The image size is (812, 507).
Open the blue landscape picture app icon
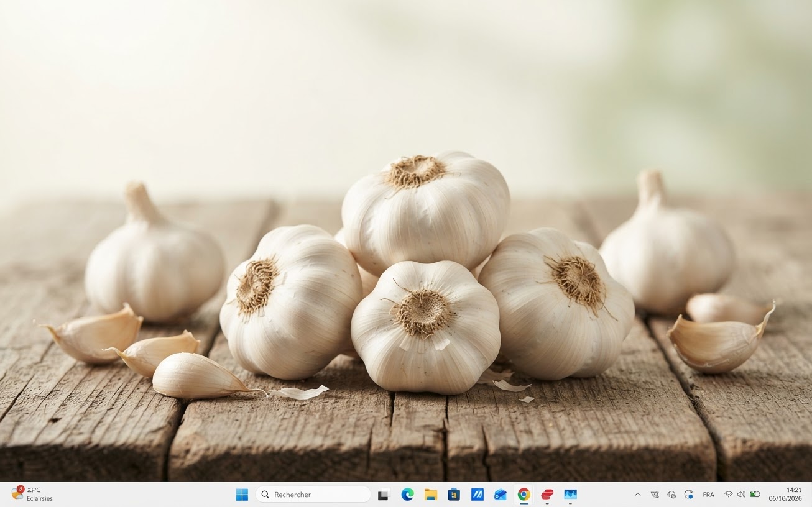(571, 495)
